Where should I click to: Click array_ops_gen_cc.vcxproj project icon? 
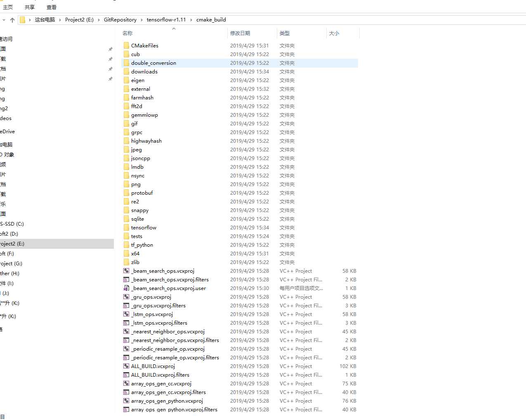(126, 383)
